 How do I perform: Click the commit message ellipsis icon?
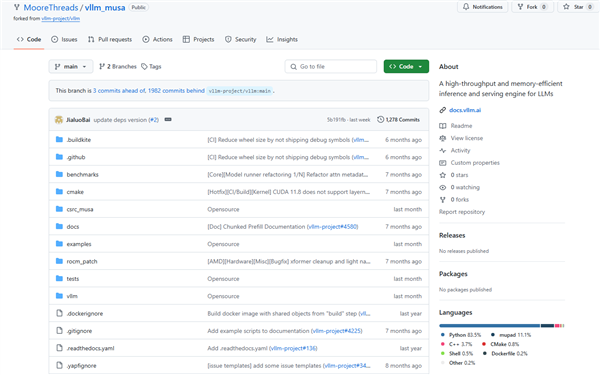pos(168,119)
